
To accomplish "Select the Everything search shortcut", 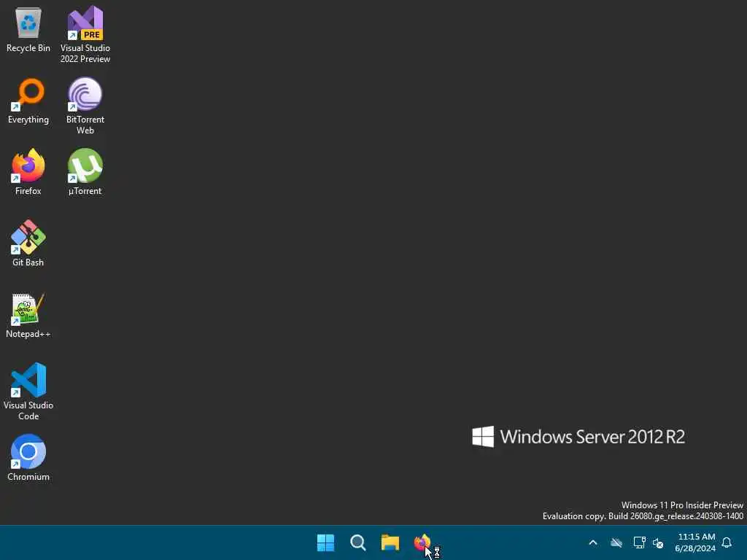I will (28, 101).
